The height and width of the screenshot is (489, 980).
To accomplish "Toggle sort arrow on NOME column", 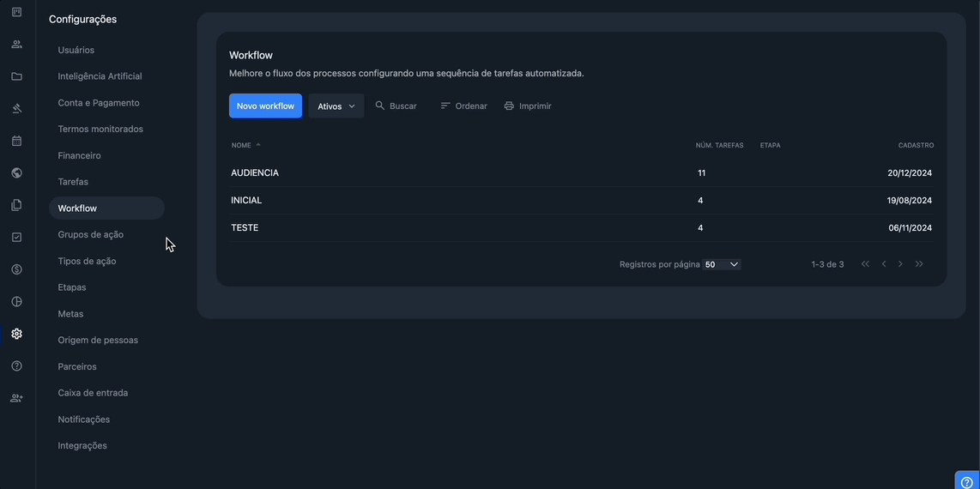I will coord(258,145).
